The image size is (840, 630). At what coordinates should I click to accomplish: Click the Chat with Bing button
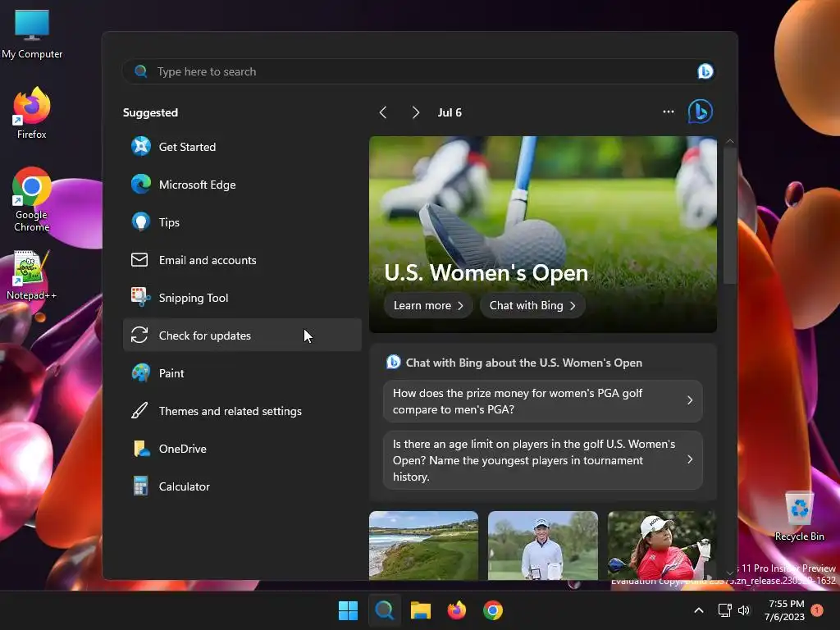pyautogui.click(x=532, y=305)
